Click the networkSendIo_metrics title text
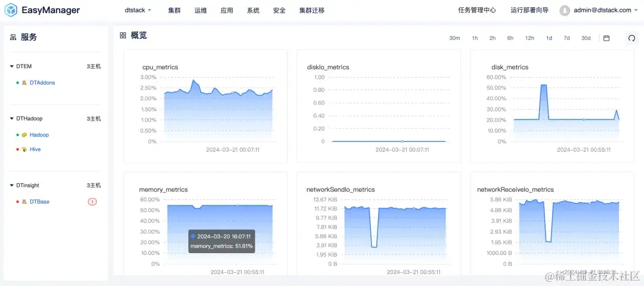Screen dimensions: 644x286 tap(340, 190)
